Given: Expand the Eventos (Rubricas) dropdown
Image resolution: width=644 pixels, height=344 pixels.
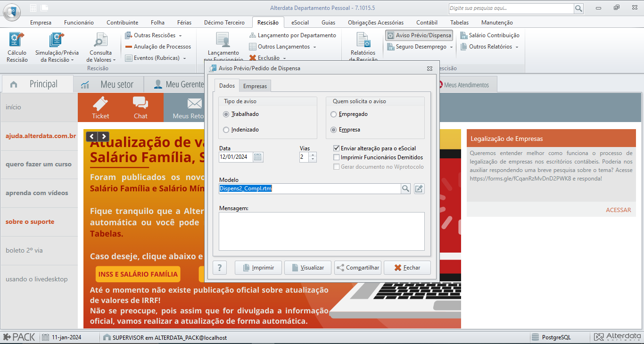Looking at the screenshot, I should (x=184, y=58).
